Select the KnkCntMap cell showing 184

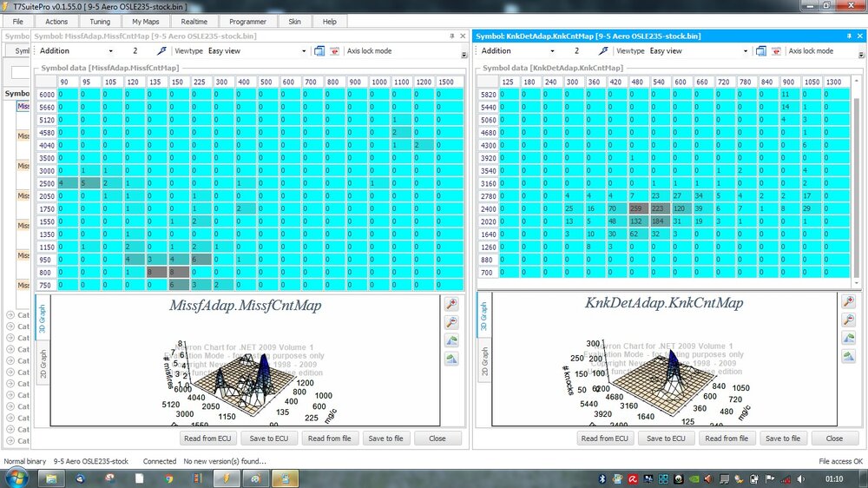(661, 221)
